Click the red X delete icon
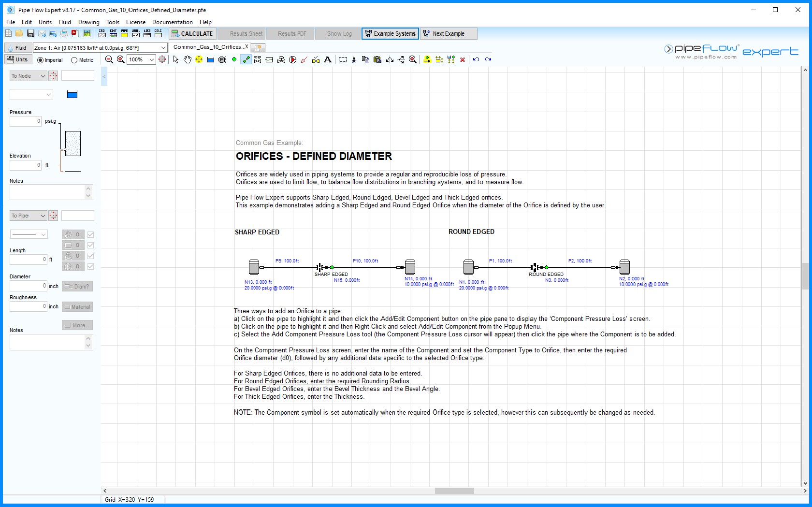Viewport: 812px width, 507px height. point(463,59)
